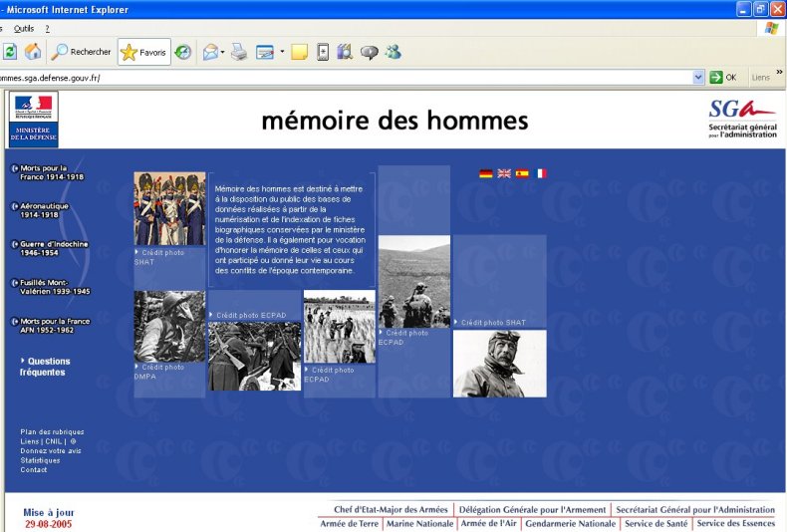The height and width of the screenshot is (532, 787).
Task: Click the mémoire des hommes title
Action: coord(395,121)
